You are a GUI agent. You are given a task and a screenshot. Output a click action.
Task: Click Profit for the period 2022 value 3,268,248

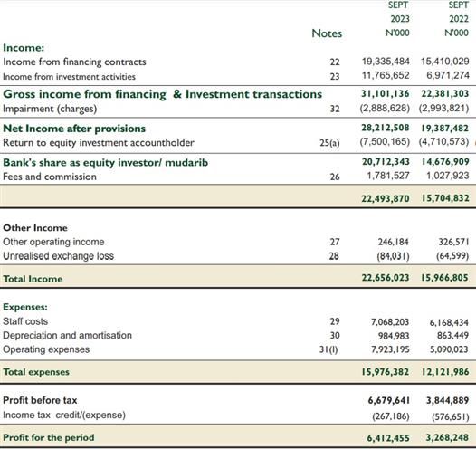coord(447,437)
